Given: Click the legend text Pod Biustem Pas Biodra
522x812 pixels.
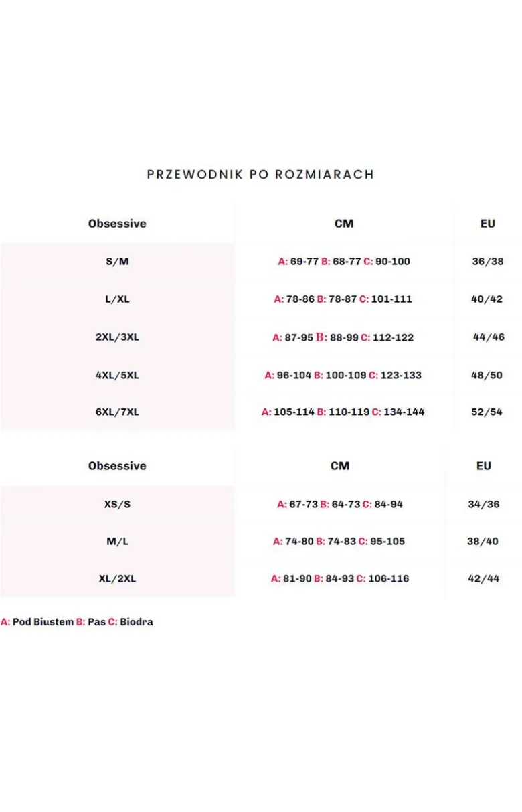Looking at the screenshot, I should [77, 622].
